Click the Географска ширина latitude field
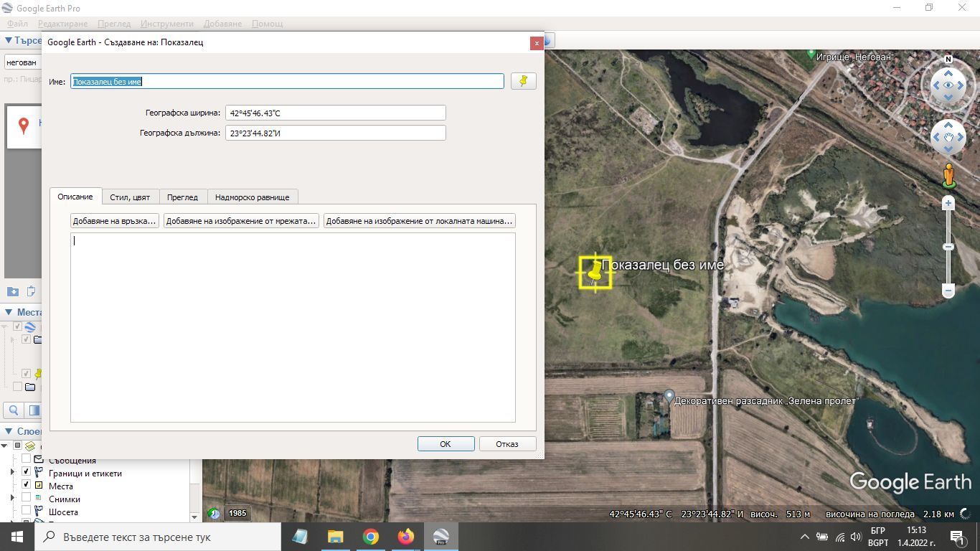980x551 pixels. 335,113
